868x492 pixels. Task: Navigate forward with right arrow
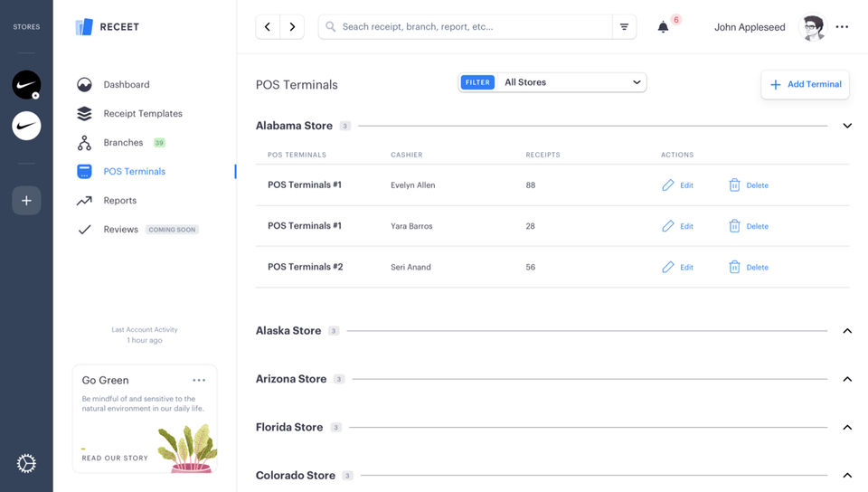pos(292,26)
